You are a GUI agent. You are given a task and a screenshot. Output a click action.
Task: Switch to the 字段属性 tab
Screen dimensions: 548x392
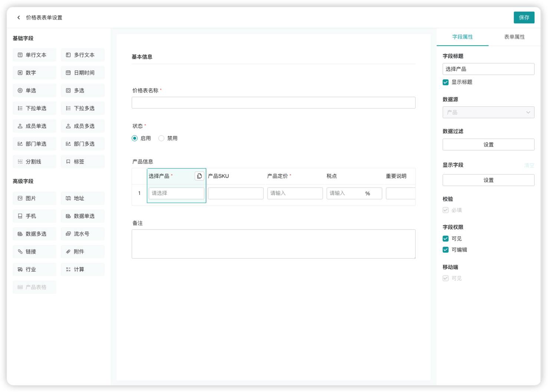(462, 37)
